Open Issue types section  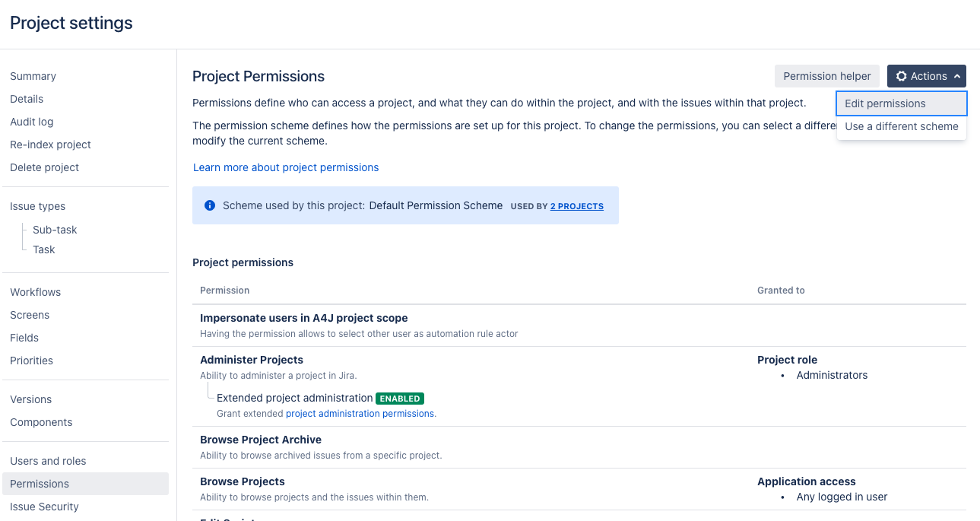click(37, 206)
